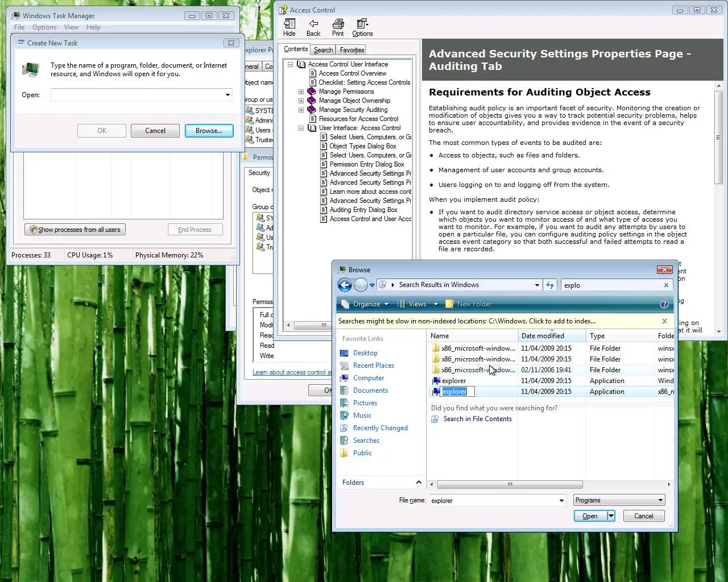Open Manage Security Auditing book in help tree
728x582 pixels.
tap(353, 110)
